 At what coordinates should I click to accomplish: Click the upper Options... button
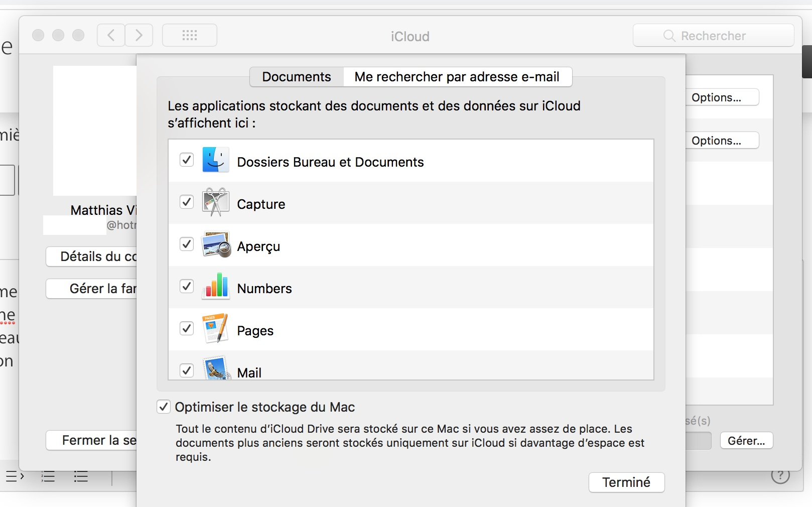pos(722,97)
